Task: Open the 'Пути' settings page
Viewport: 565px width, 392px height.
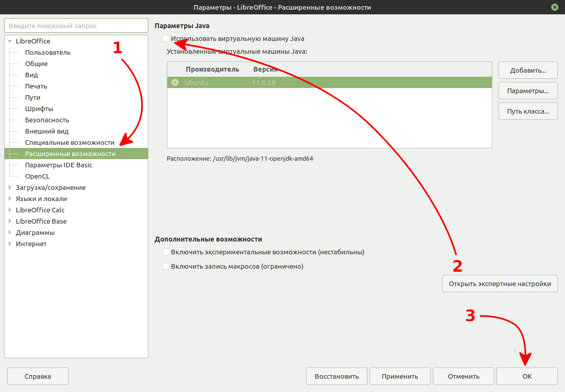Action: 33,97
